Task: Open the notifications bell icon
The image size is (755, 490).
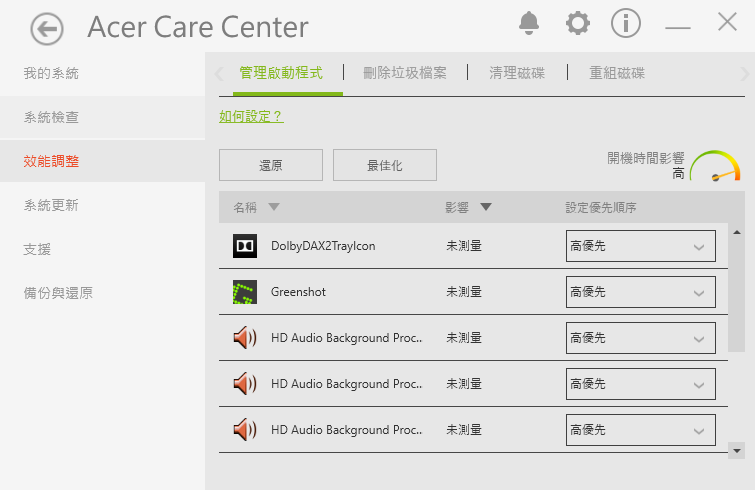Action: pyautogui.click(x=529, y=23)
